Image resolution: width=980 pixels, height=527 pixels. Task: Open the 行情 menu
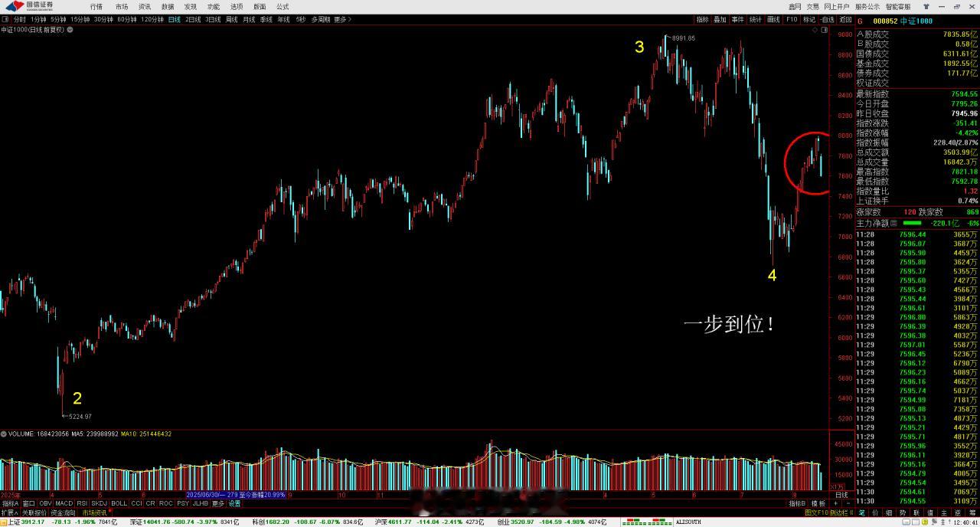coord(96,6)
